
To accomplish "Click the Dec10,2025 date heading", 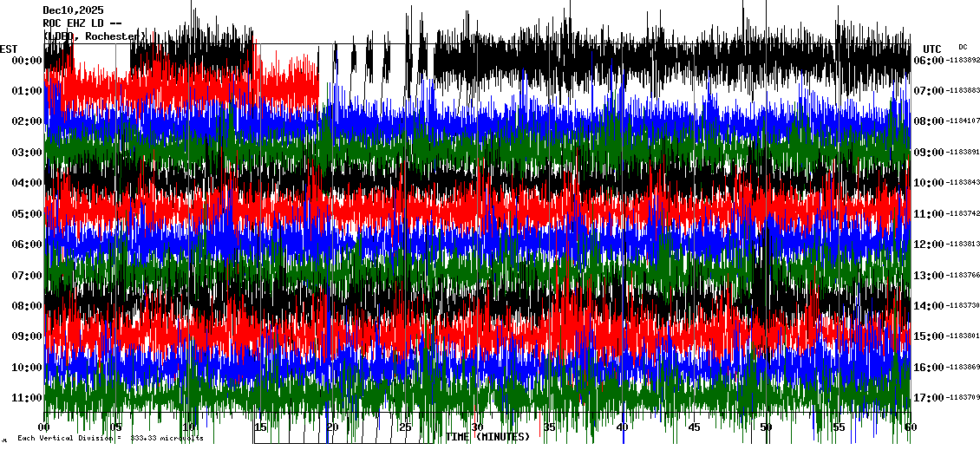I will click(73, 10).
